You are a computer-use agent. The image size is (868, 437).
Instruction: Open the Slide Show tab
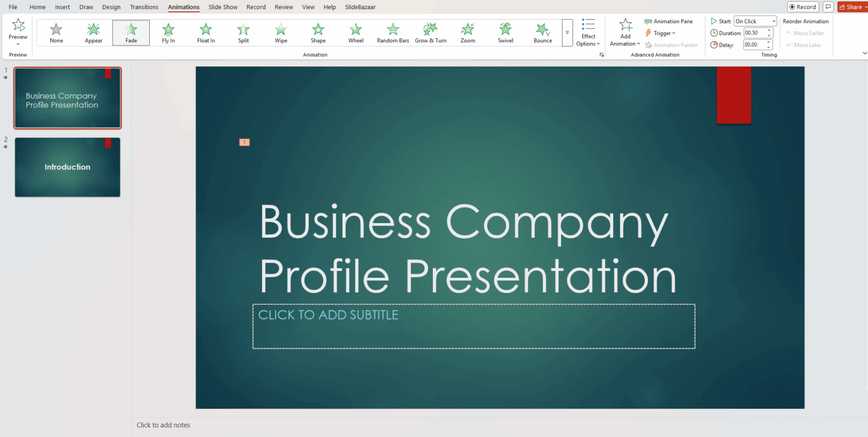pyautogui.click(x=223, y=7)
